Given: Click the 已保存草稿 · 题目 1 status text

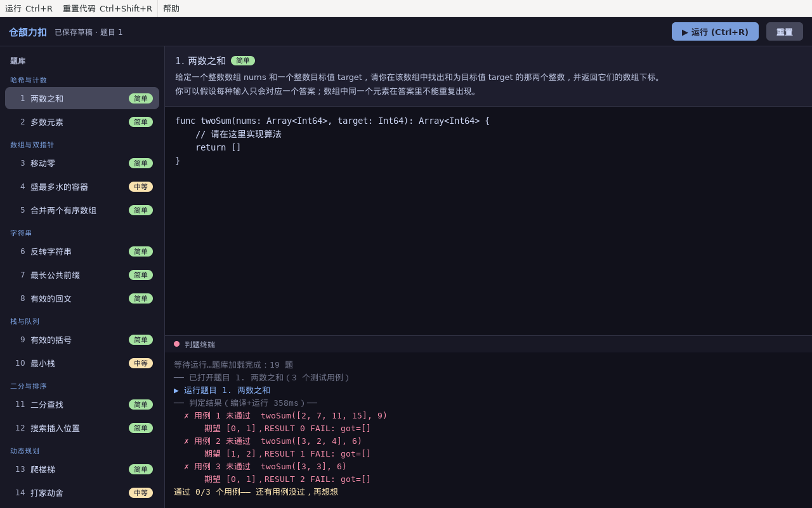Looking at the screenshot, I should click(89, 32).
